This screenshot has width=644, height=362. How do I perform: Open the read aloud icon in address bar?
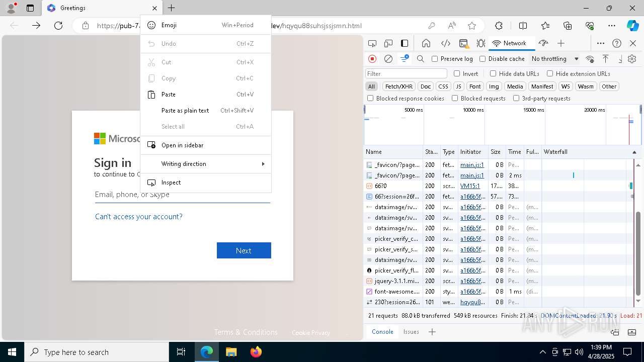tap(452, 26)
